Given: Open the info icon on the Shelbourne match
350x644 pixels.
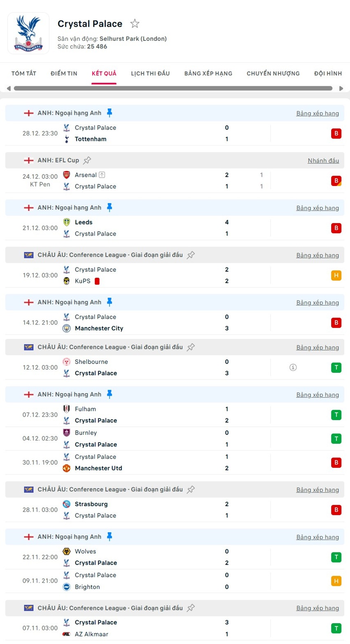Looking at the screenshot, I should point(293,367).
